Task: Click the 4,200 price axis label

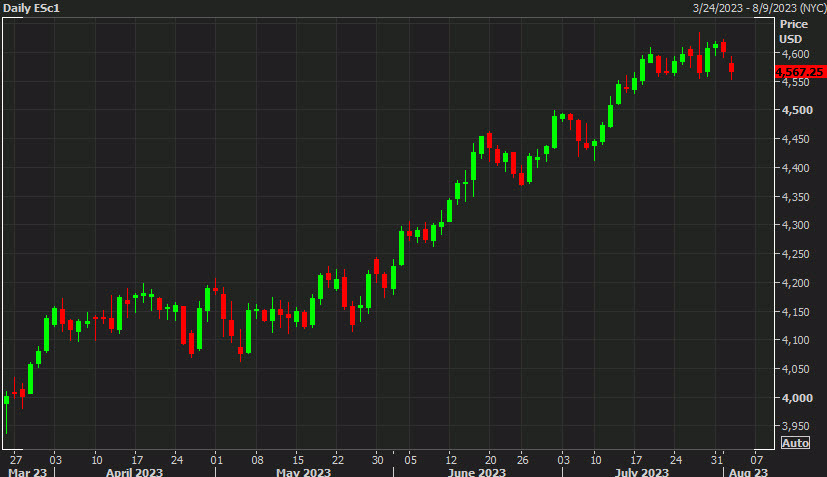Action: pos(795,283)
